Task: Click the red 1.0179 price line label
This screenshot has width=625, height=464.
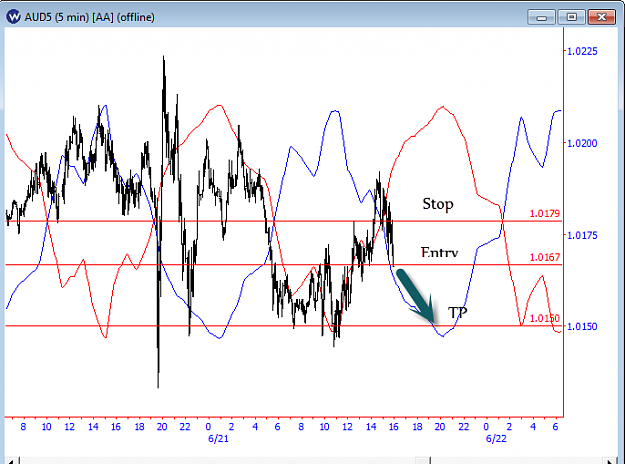Action: [x=544, y=214]
